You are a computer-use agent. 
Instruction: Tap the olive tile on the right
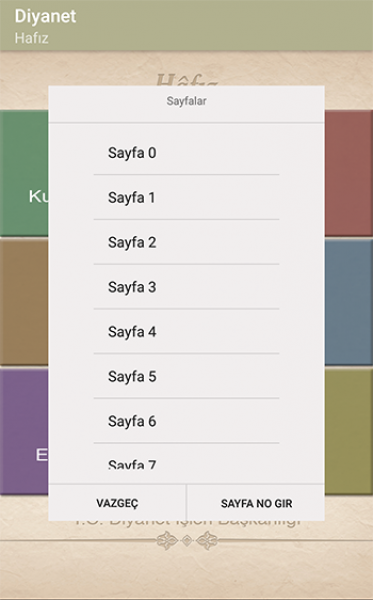(x=349, y=431)
